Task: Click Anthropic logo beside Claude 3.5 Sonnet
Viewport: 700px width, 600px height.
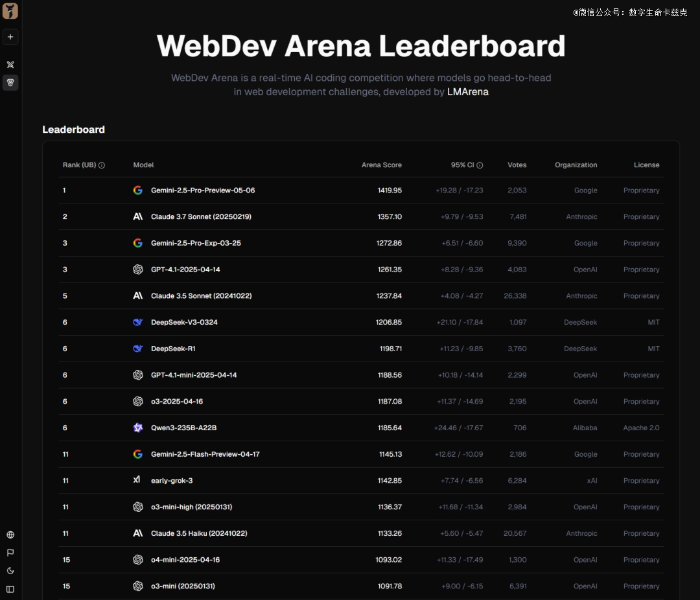Action: (138, 295)
